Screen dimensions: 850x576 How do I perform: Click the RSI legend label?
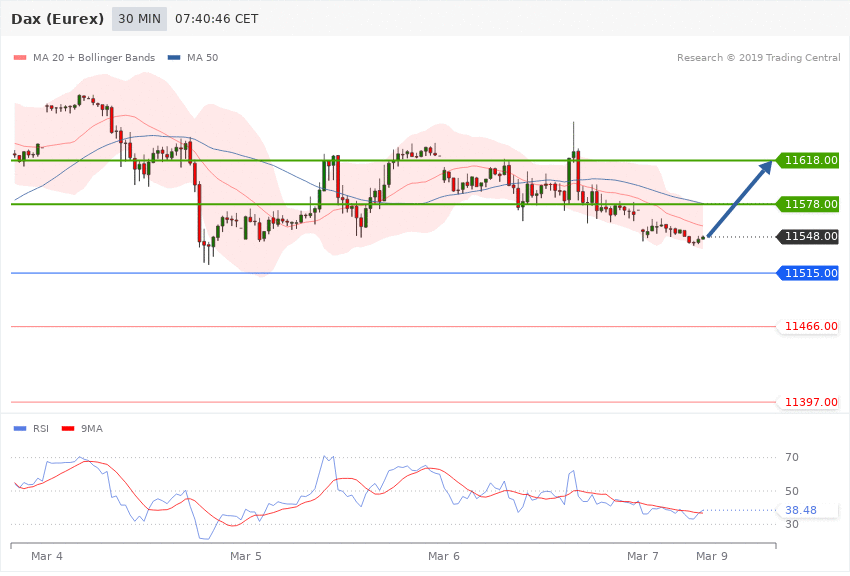(x=41, y=429)
